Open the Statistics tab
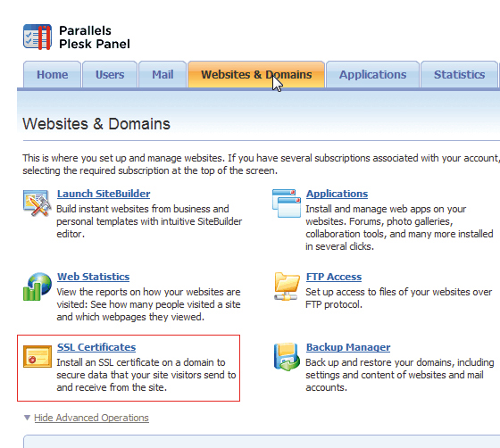Screen dimensions: 500x448 459,74
